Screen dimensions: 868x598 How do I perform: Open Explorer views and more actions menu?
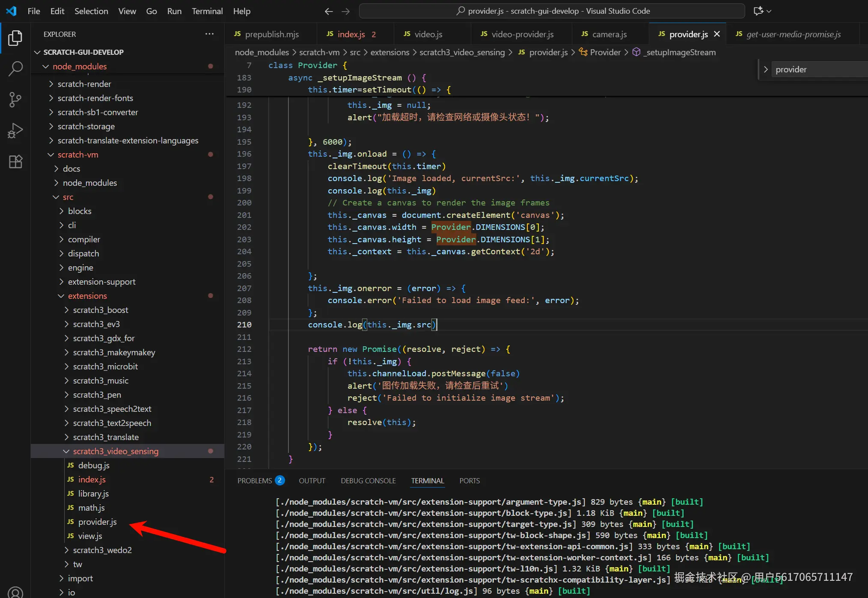[x=209, y=34]
